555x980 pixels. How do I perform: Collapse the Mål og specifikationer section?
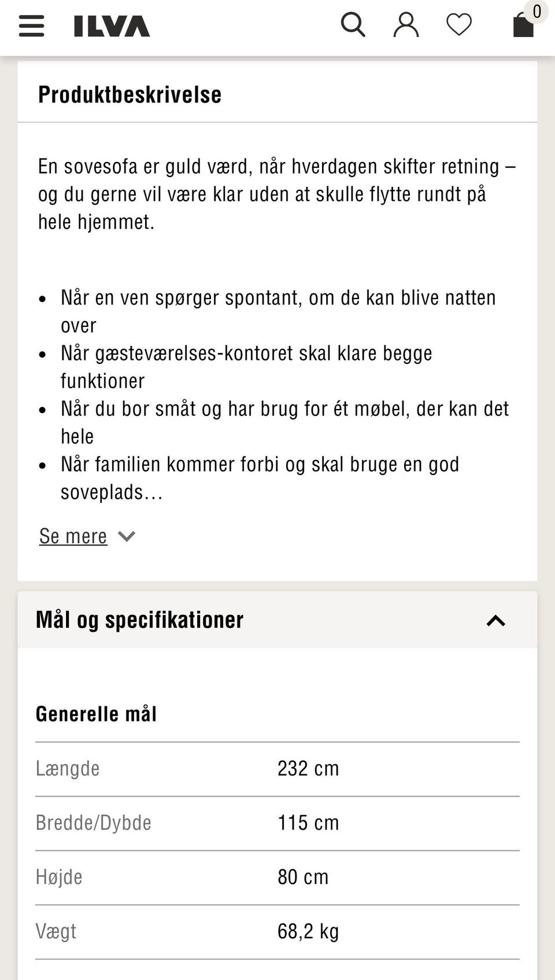[x=495, y=621]
